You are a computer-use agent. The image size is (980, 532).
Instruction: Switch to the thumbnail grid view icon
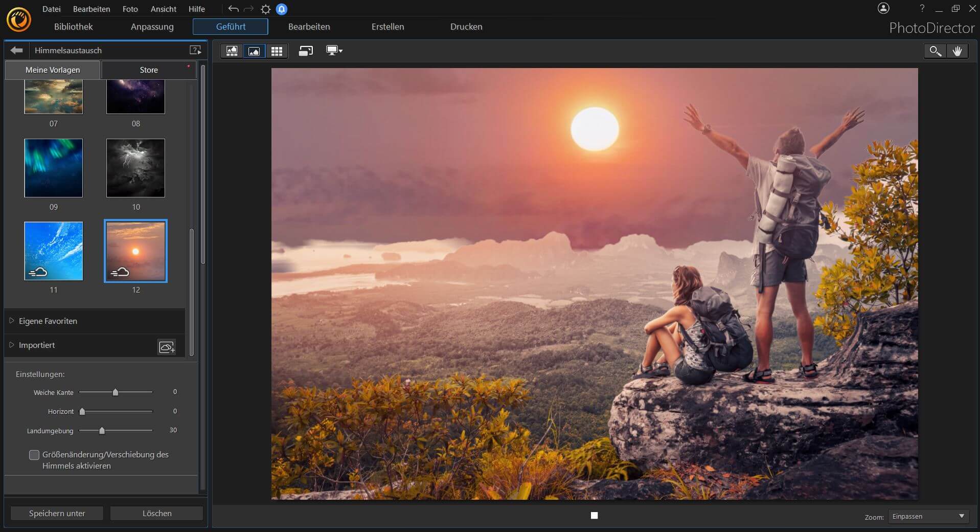(x=277, y=51)
